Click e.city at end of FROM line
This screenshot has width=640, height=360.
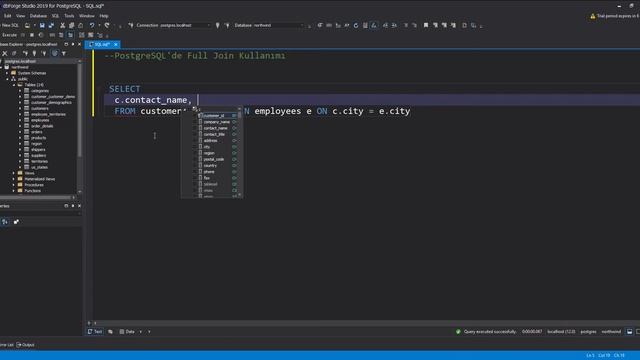coord(394,111)
